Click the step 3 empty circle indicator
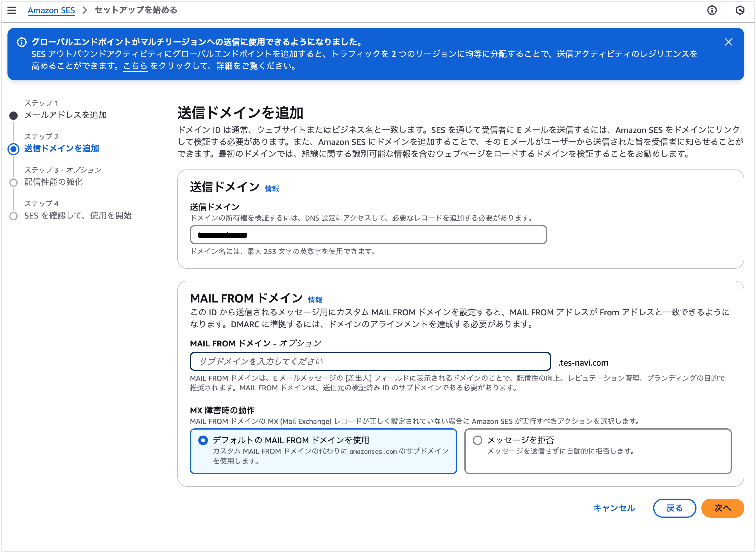756x553 pixels. pyautogui.click(x=13, y=182)
